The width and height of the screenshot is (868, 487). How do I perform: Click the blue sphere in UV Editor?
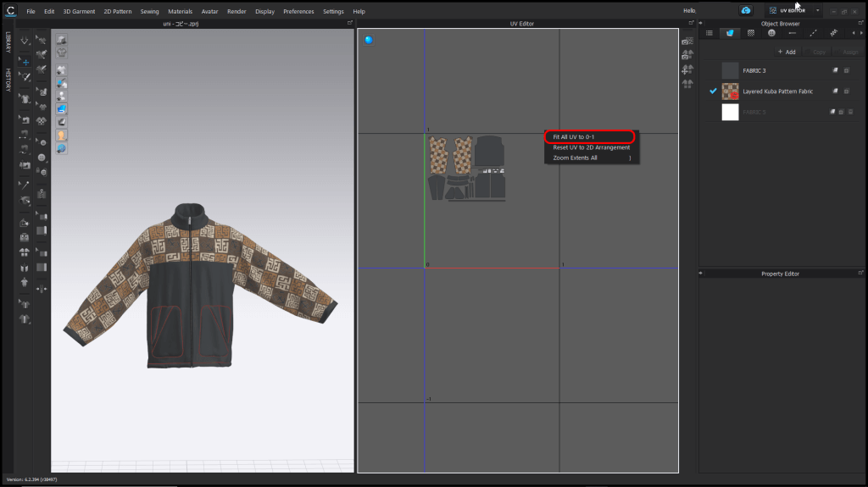click(369, 40)
